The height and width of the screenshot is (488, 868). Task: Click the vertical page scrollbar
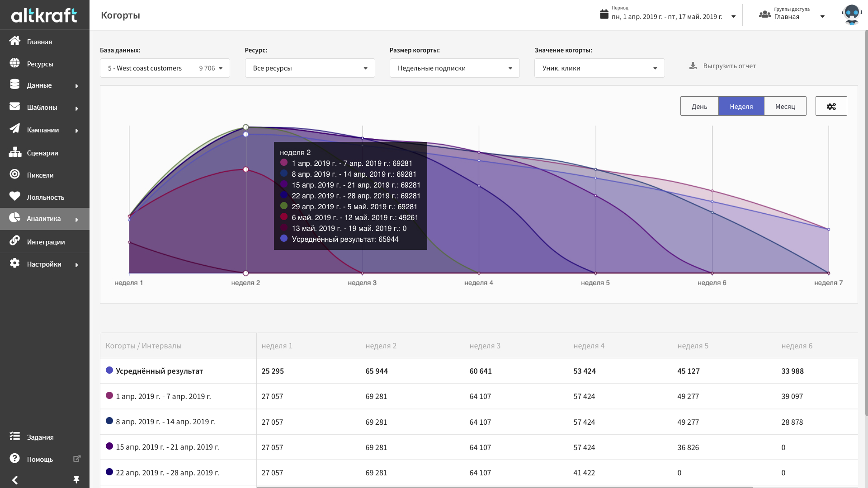point(866,224)
